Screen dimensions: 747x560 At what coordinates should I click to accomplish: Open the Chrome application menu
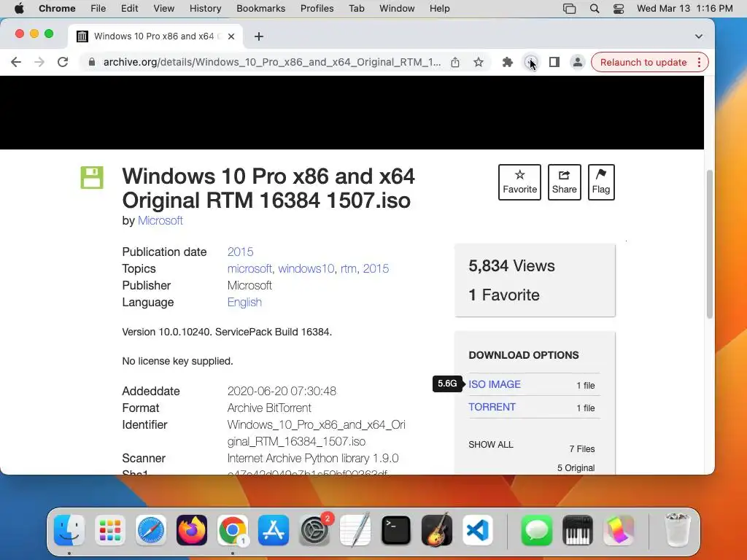[x=57, y=9]
